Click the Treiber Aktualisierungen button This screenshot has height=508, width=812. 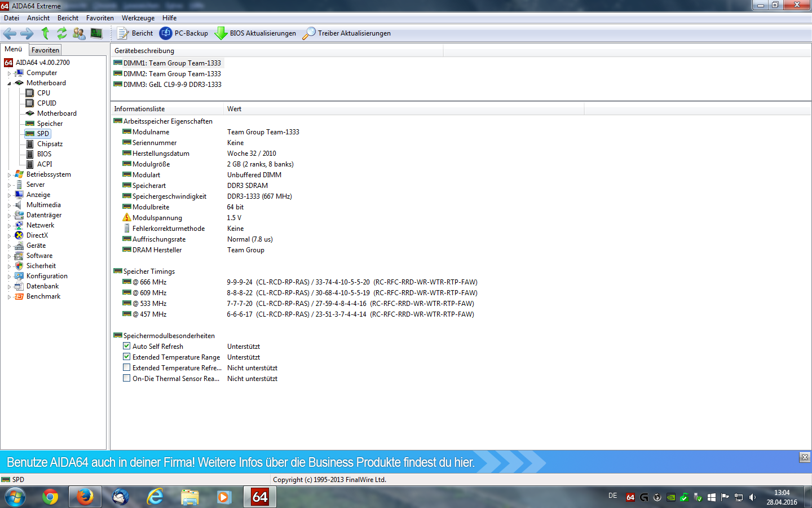[x=347, y=33]
